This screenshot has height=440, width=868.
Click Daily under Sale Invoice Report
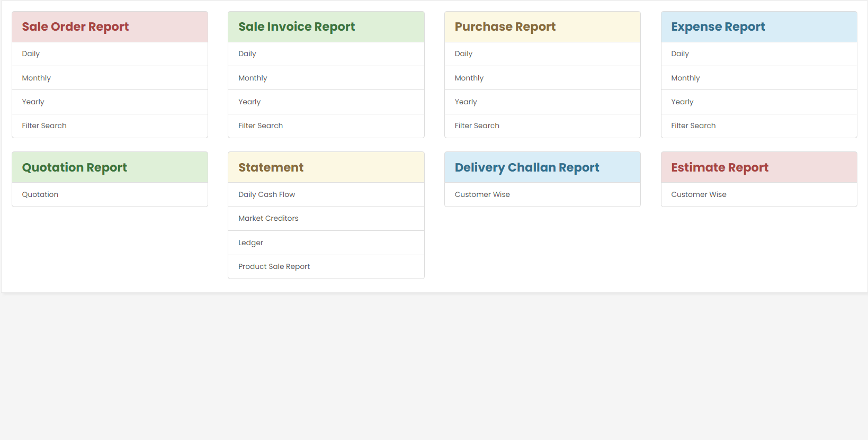(247, 54)
